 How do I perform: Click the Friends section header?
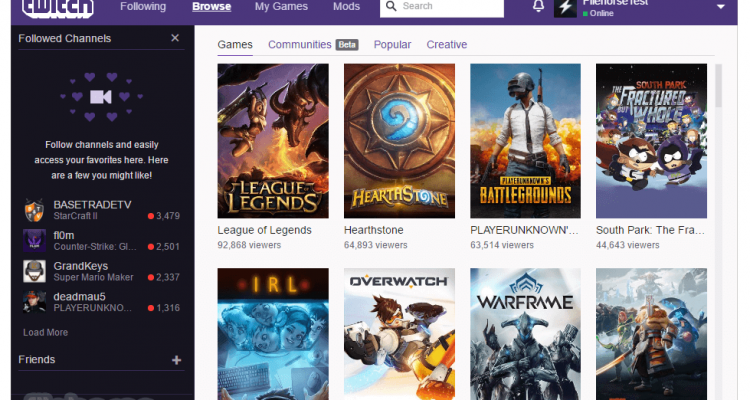(37, 360)
